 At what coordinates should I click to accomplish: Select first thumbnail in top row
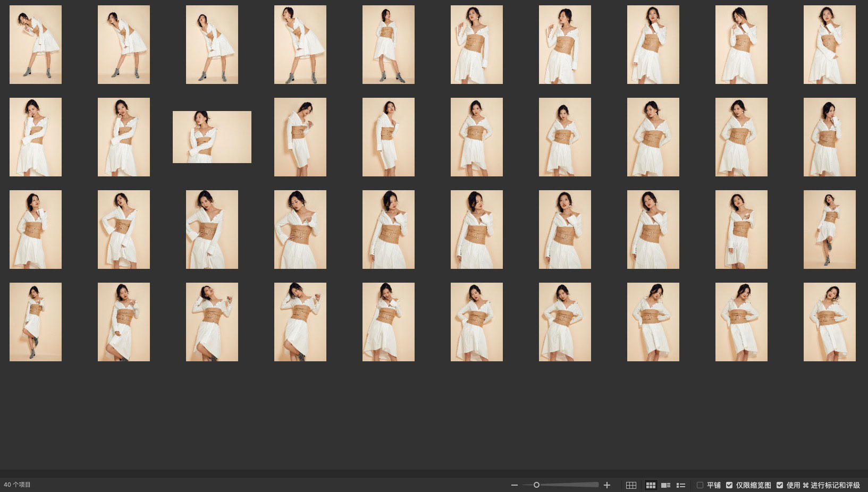(36, 45)
